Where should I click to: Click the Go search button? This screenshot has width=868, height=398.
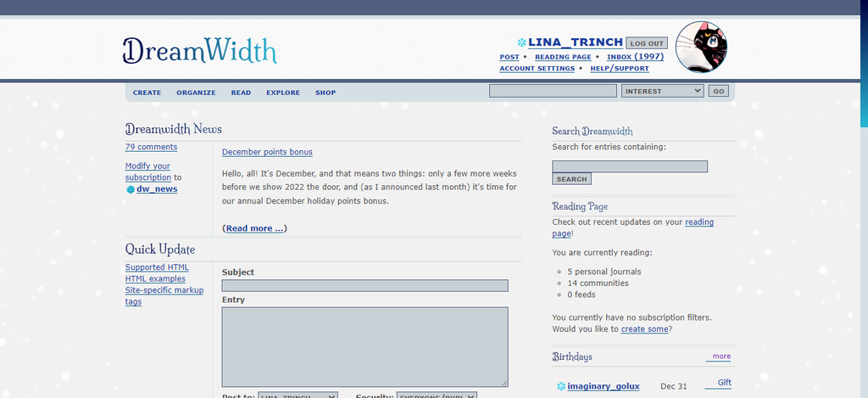coord(719,92)
